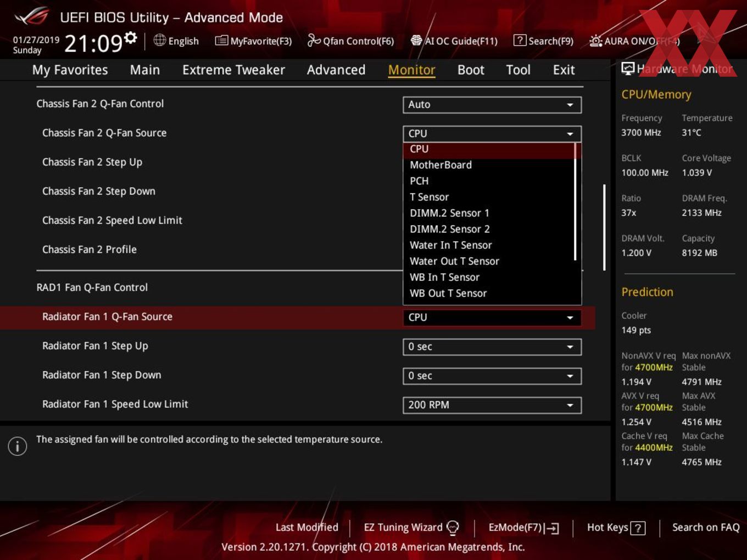The height and width of the screenshot is (560, 747).
Task: Click the Hardware Monitor screen icon
Action: click(628, 69)
